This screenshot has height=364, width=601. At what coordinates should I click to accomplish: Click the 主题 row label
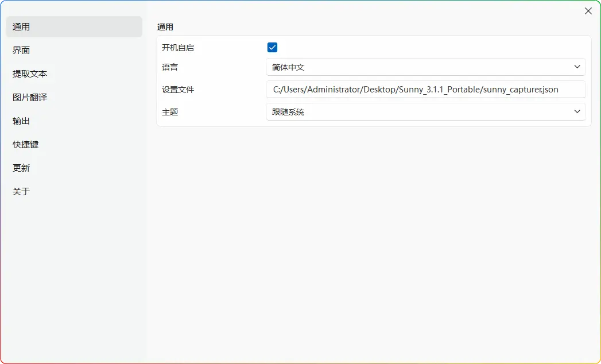click(170, 112)
